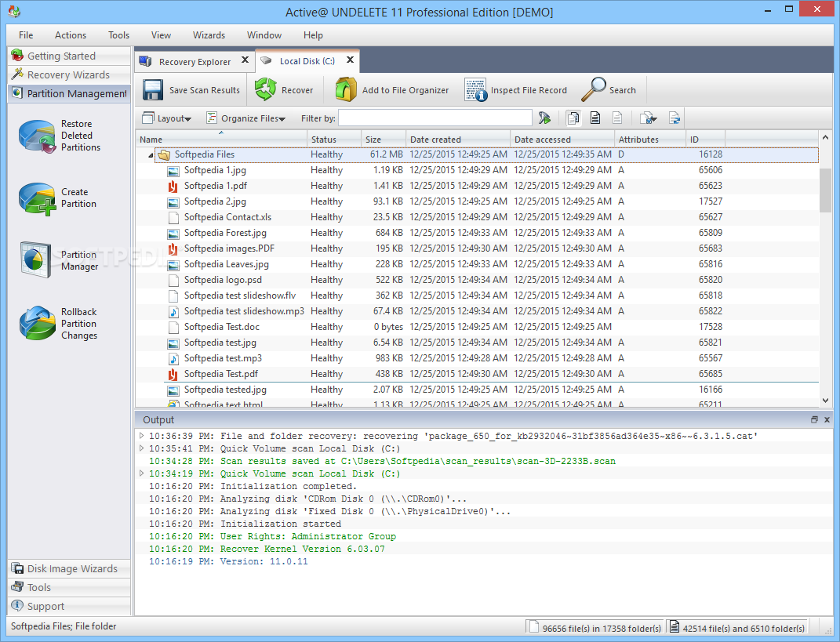The image size is (840, 642).
Task: Open the Tools menu in menu bar
Action: coord(118,34)
